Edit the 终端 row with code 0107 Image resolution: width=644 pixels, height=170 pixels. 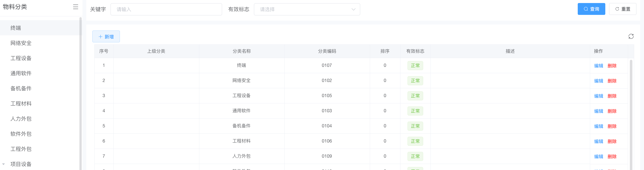click(x=598, y=66)
